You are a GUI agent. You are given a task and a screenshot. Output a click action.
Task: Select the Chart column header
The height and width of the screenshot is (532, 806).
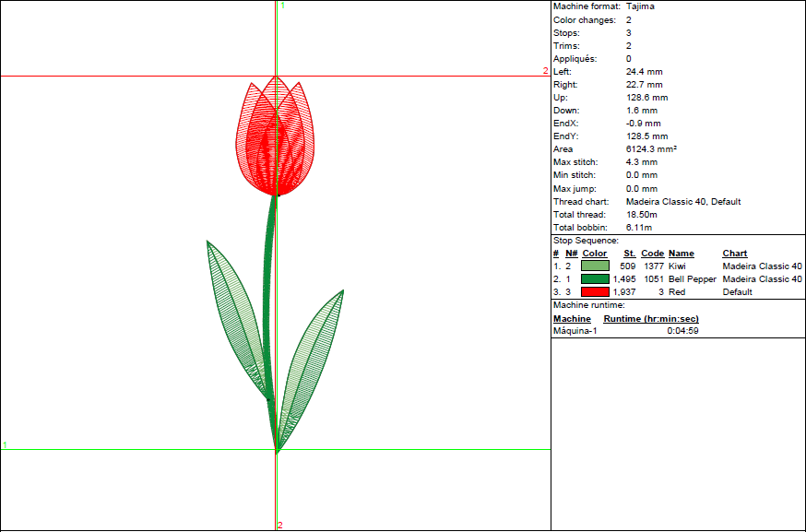735,253
